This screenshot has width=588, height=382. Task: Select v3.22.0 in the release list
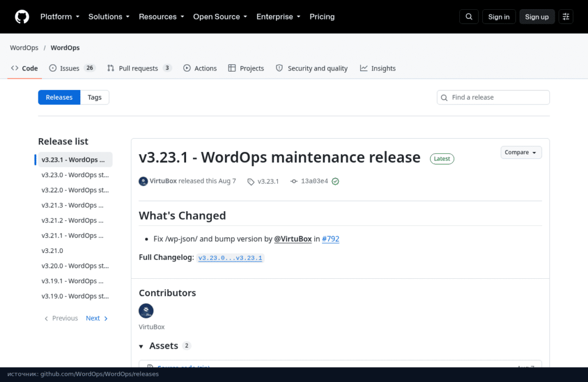(75, 190)
